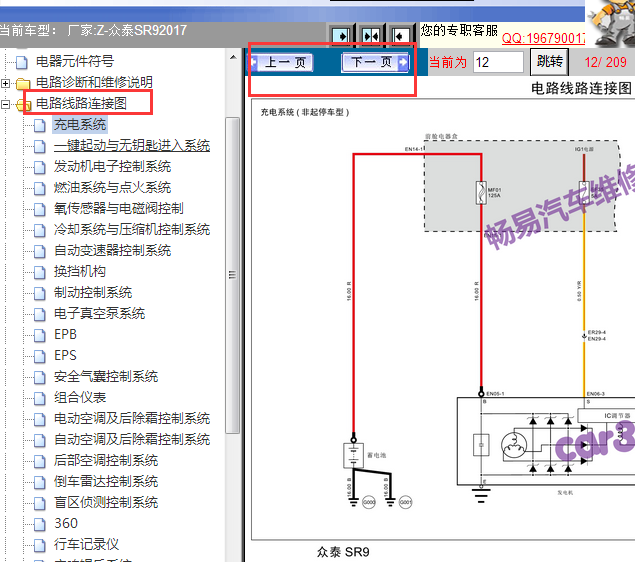Open 安全气囊控制系统 item
This screenshot has width=635, height=562.
106,377
